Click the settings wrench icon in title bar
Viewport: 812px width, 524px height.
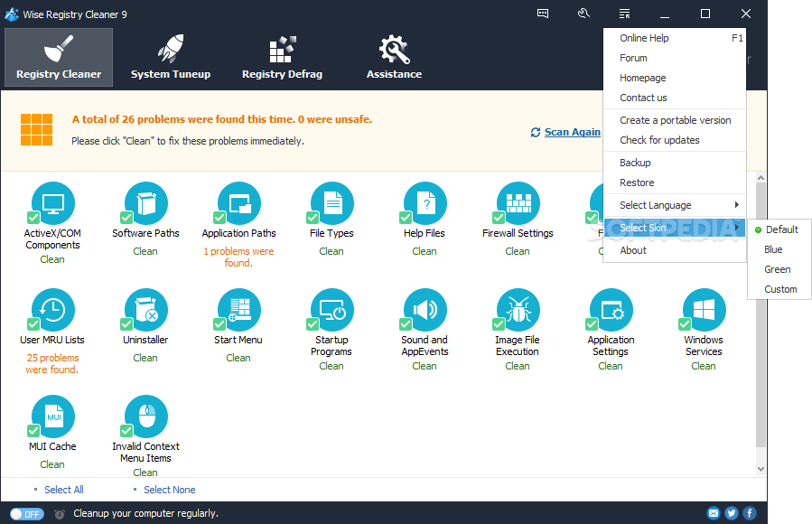point(583,14)
